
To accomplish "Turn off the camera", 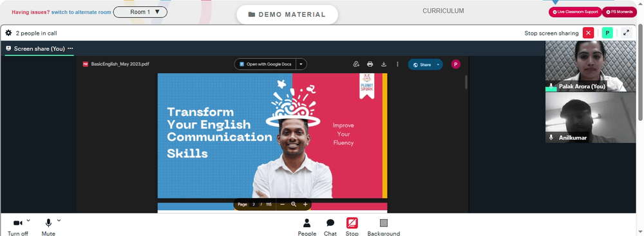I will [x=17, y=227].
